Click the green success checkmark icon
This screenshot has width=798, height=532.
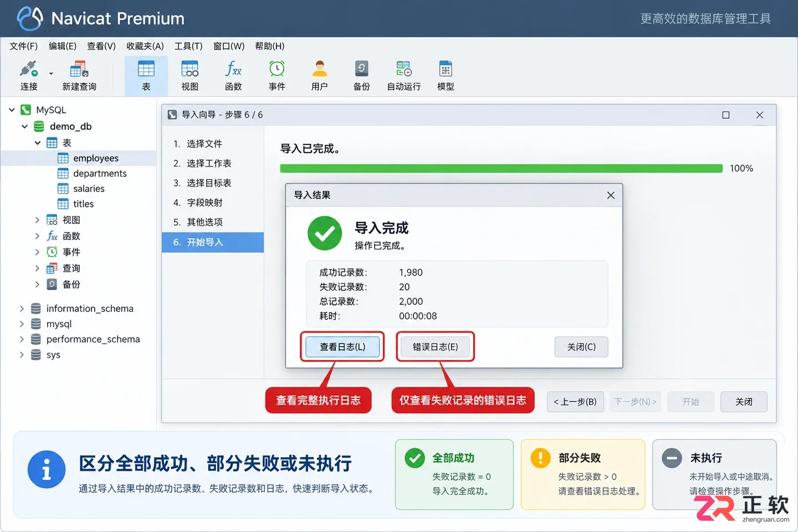(x=325, y=233)
